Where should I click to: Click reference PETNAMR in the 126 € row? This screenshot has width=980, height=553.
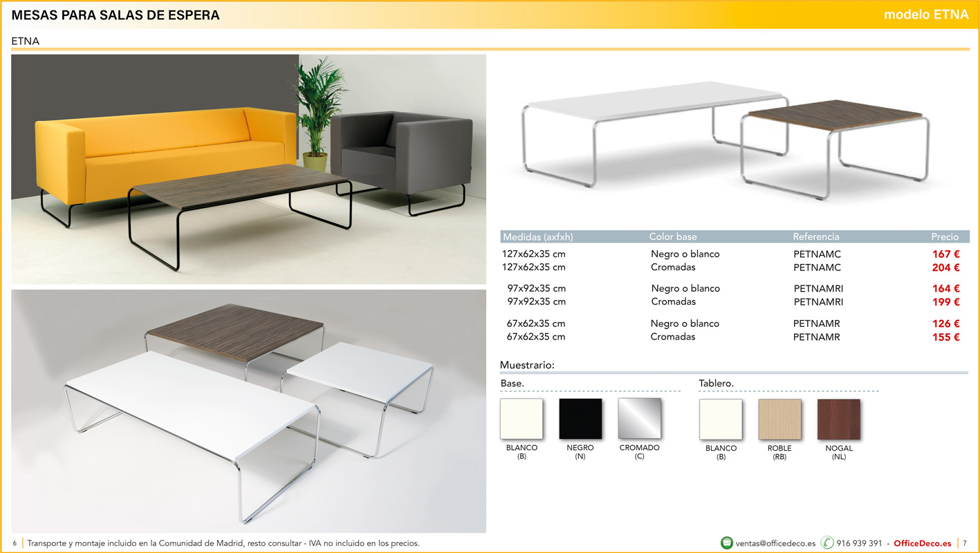817,324
